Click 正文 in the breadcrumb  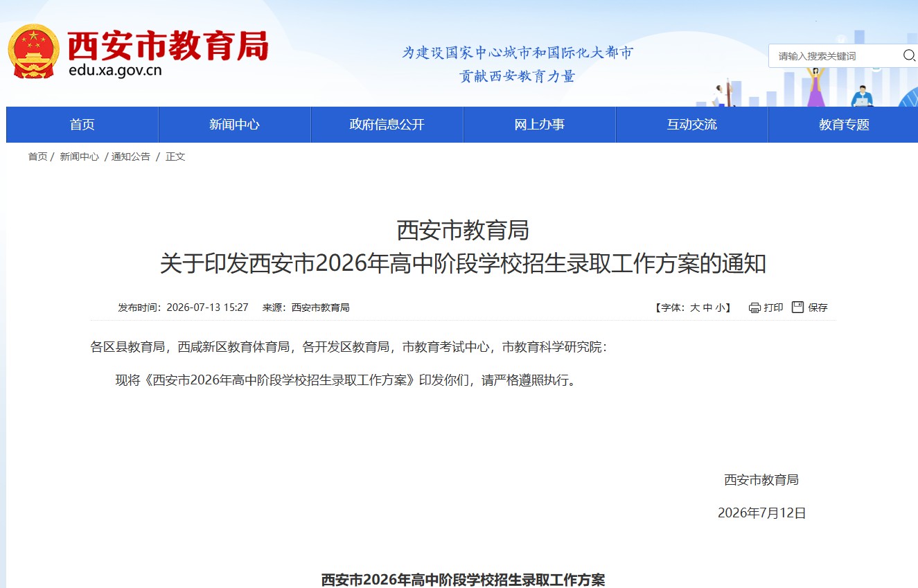175,157
